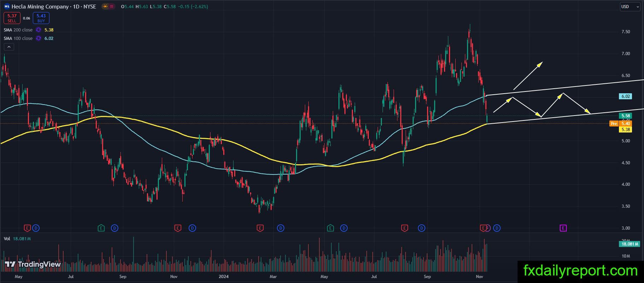644x283 pixels.
Task: Click the 5.43 BUY button
Action: (x=41, y=18)
